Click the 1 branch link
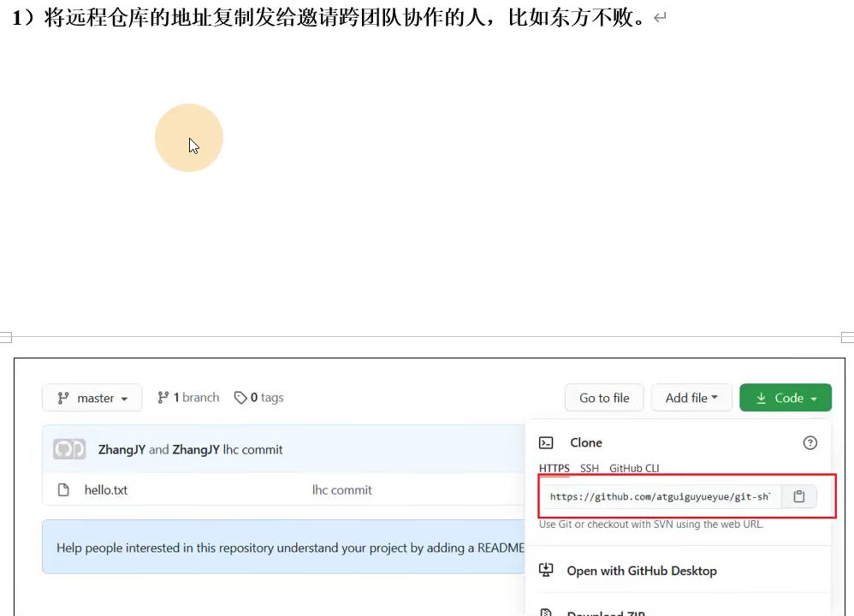This screenshot has height=616, width=854. (188, 398)
